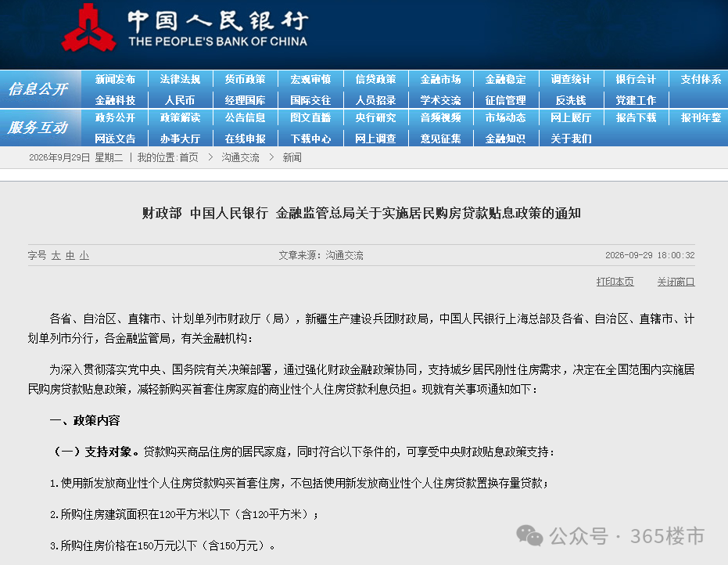The image size is (728, 565).
Task: Click the 服务互动 section header
Action: tap(38, 128)
